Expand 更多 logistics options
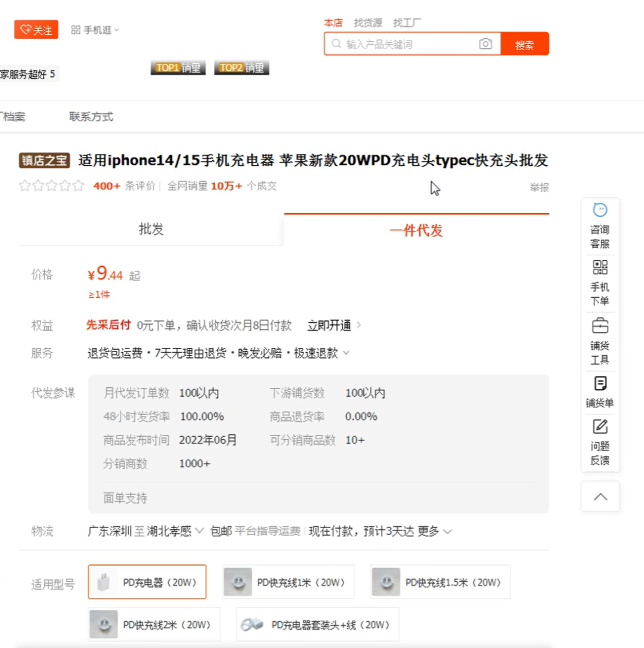The image size is (644, 648). 435,531
